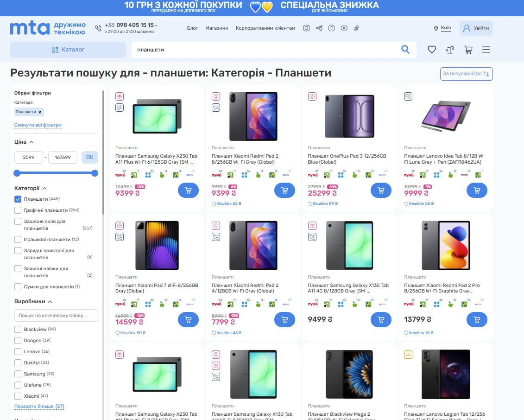Filter by Lenovo manufacturer
524x420 pixels.
click(18, 351)
